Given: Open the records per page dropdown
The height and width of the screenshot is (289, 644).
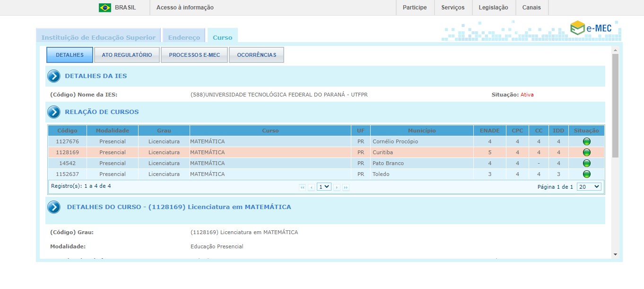Looking at the screenshot, I should click(x=589, y=187).
